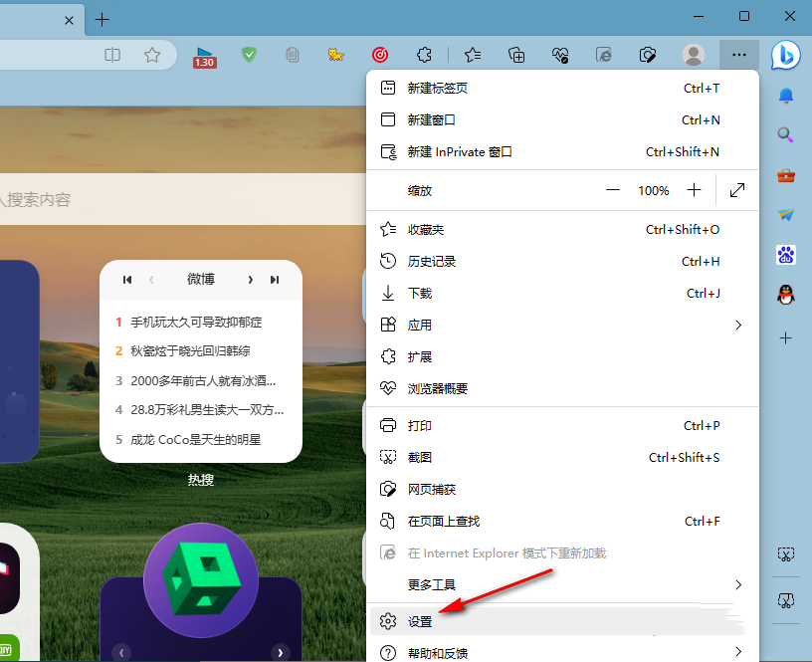
Task: Show previous card with bottom left arrow
Action: click(x=121, y=653)
